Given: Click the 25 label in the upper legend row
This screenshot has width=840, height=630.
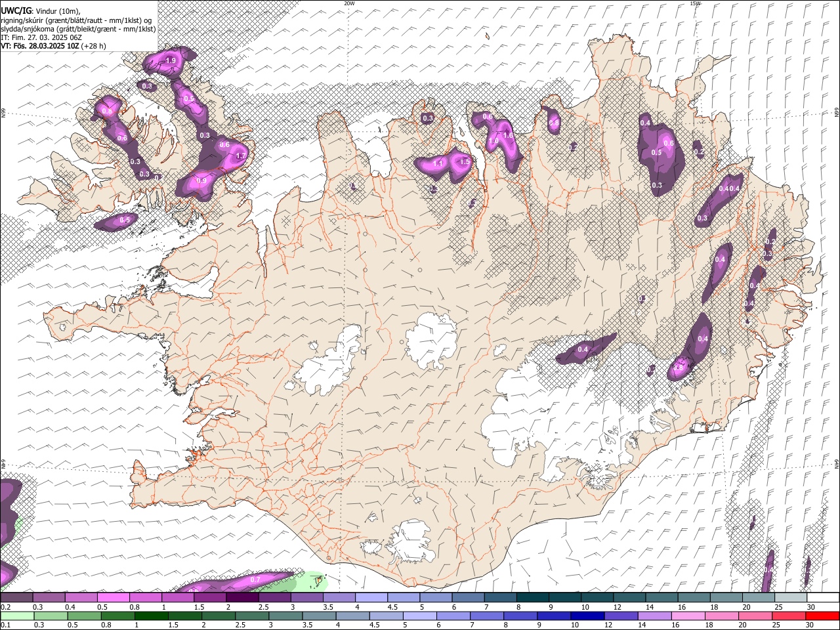Looking at the screenshot, I should click(778, 607).
